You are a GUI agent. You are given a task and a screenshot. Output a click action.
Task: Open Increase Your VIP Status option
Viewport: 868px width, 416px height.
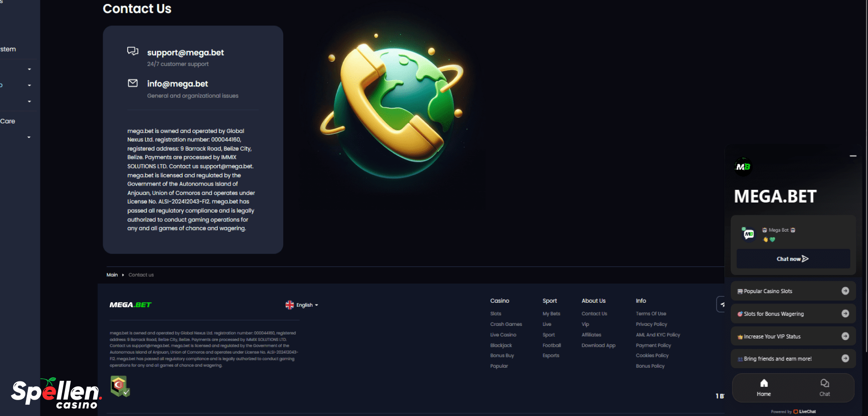pyautogui.click(x=793, y=336)
